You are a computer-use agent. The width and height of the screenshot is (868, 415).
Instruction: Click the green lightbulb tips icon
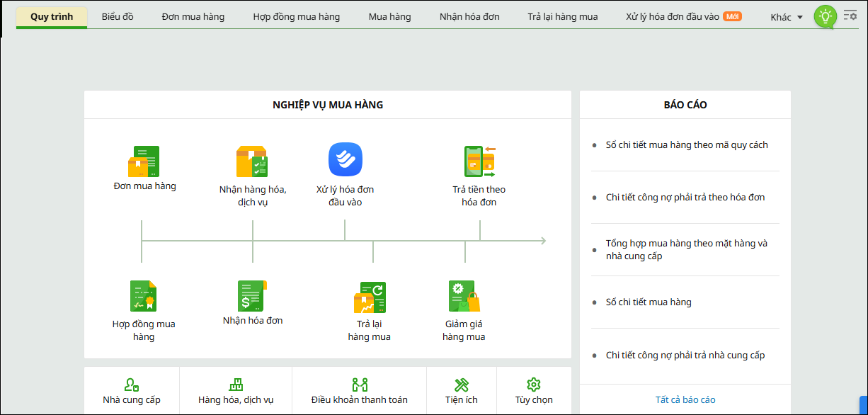point(825,17)
